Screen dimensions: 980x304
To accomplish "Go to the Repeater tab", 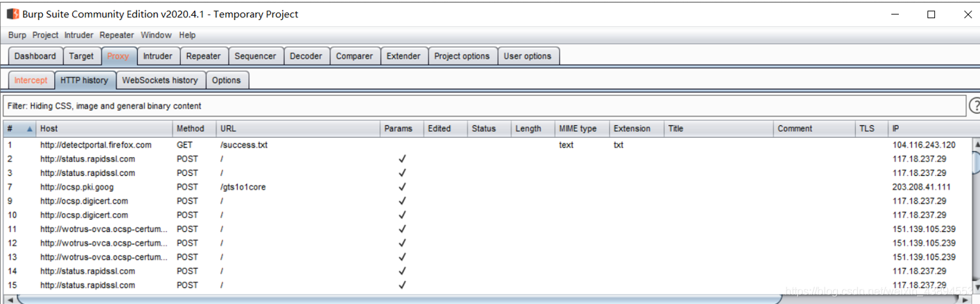I will [204, 56].
